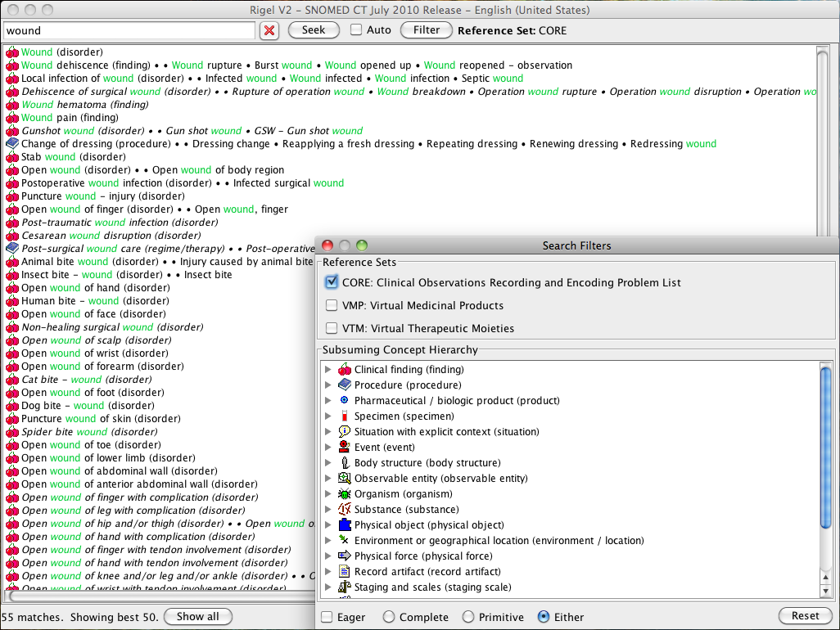
Task: Click the Procedure book icon in hierarchy
Action: pos(345,385)
